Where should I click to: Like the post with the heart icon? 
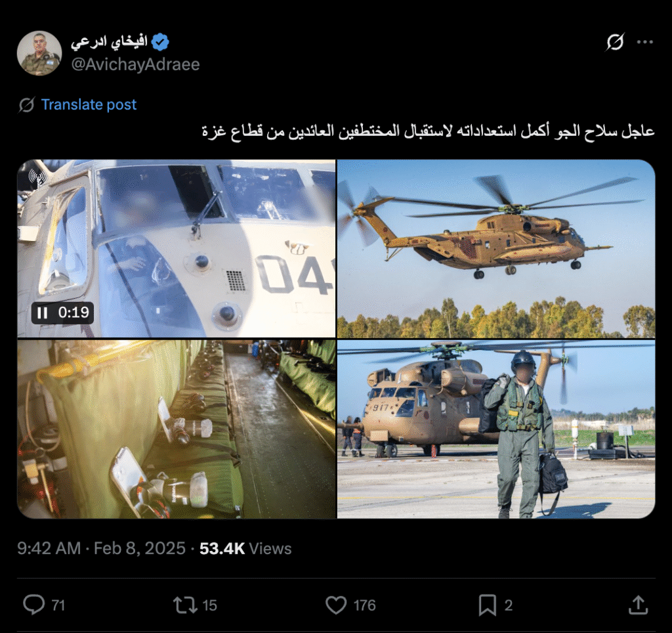[x=336, y=605]
